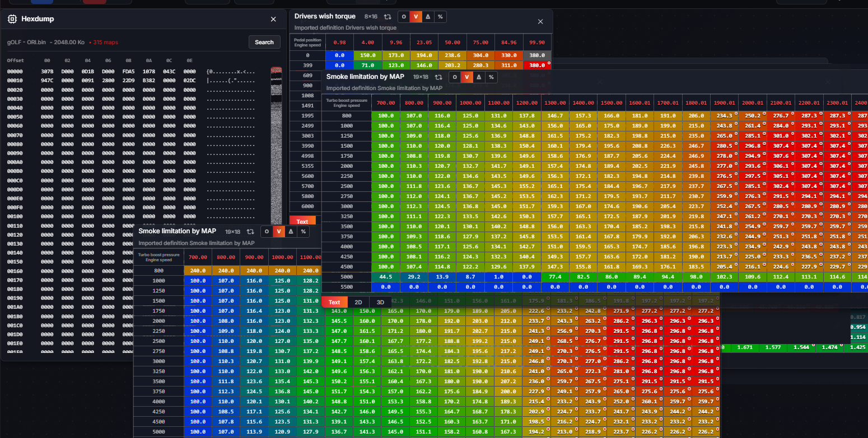Viewport: 868px width, 438px height.
Task: Click the 23.05 pedal position column header
Action: point(424,42)
